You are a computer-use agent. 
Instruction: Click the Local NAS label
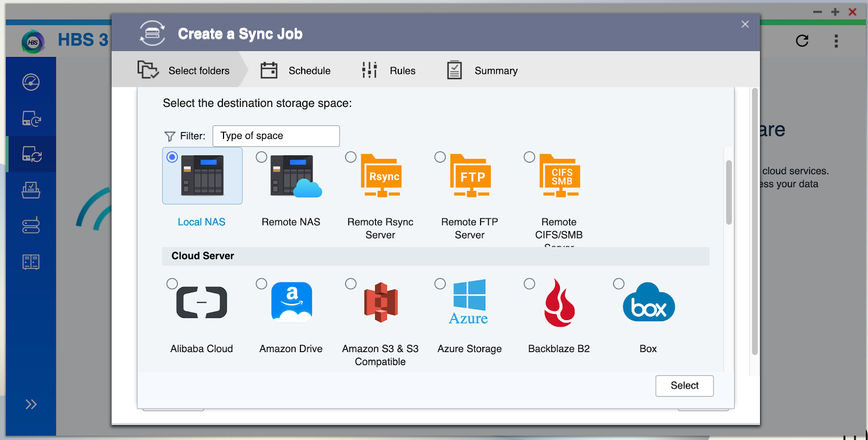tap(202, 222)
